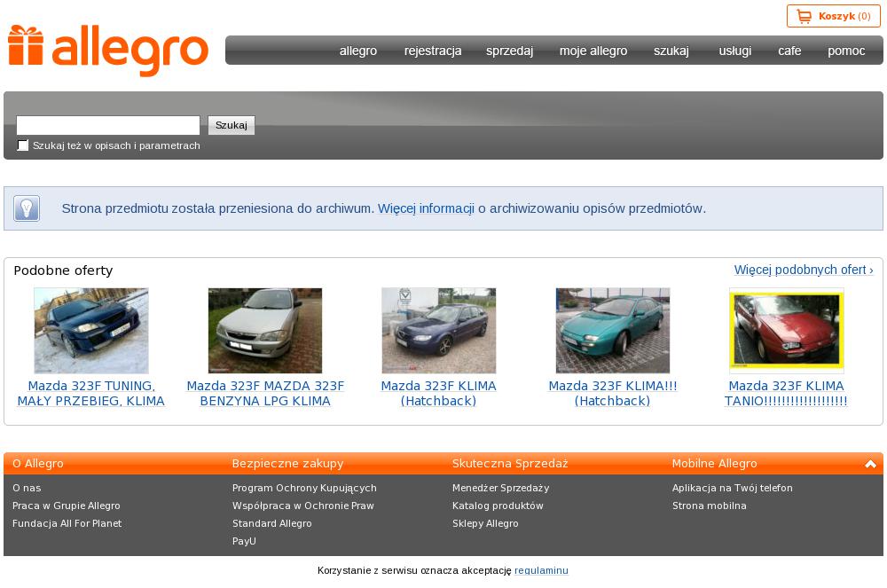The image size is (887, 588).
Task: Open the rejestracja menu item
Action: [433, 51]
